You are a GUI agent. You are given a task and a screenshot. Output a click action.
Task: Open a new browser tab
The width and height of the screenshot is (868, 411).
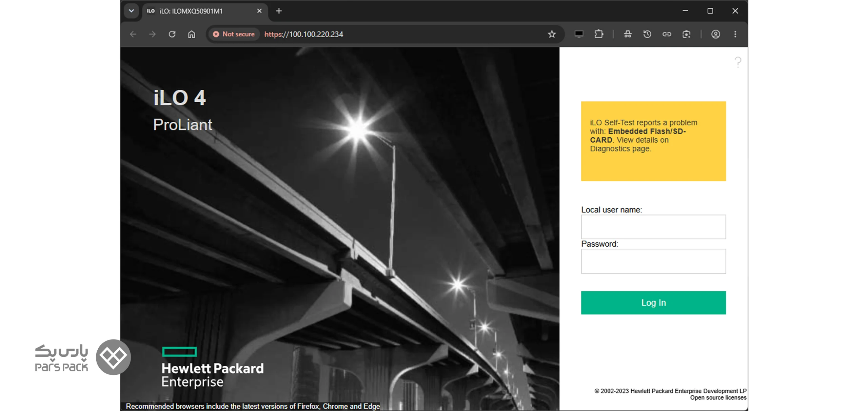tap(279, 11)
